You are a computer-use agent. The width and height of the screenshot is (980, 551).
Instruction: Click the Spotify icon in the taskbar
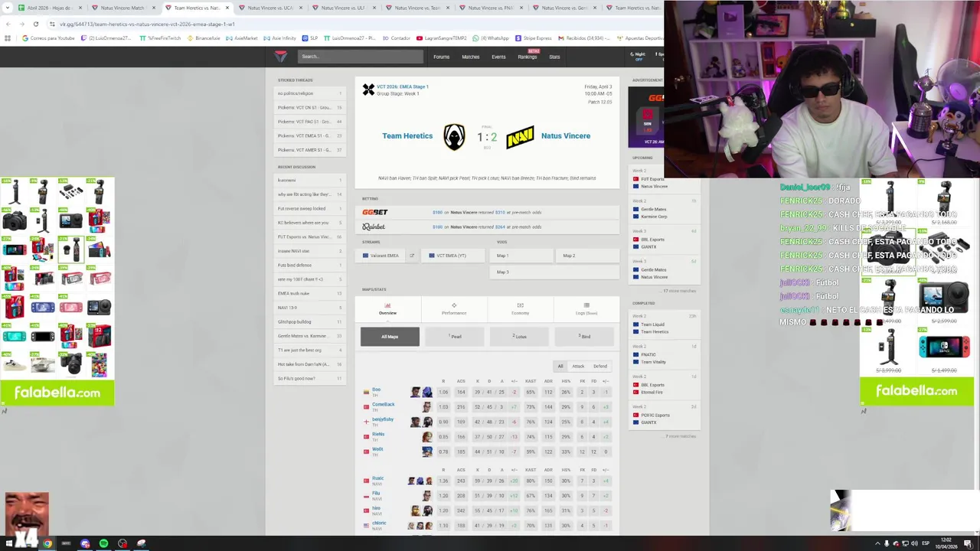click(x=103, y=544)
